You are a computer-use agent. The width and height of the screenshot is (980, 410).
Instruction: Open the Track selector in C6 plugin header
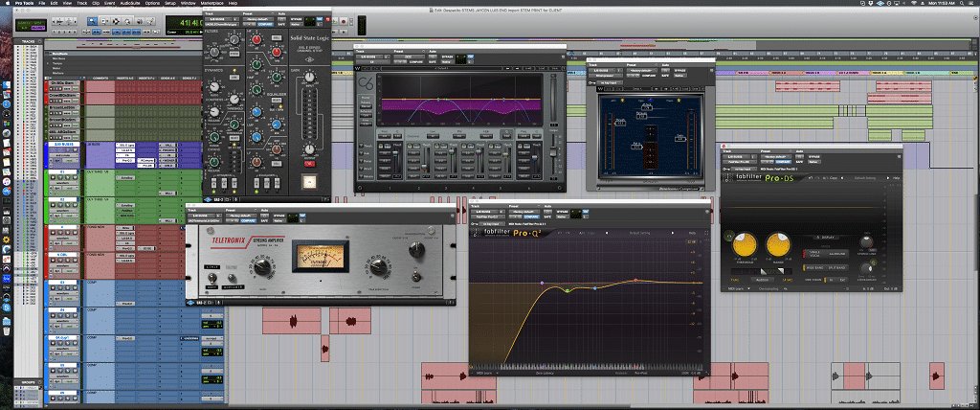coord(369,57)
